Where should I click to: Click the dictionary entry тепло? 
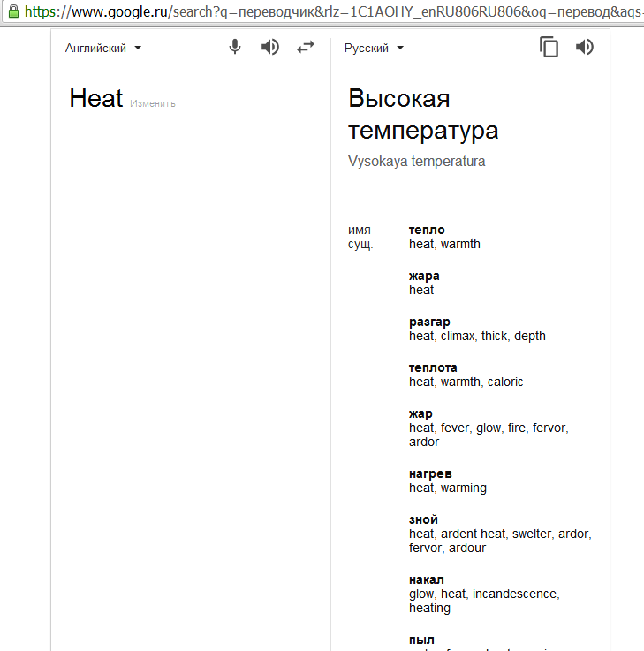[x=427, y=230]
